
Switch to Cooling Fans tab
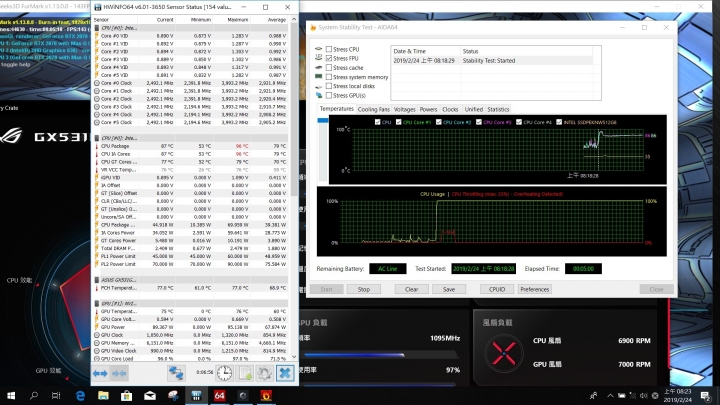[x=373, y=109]
